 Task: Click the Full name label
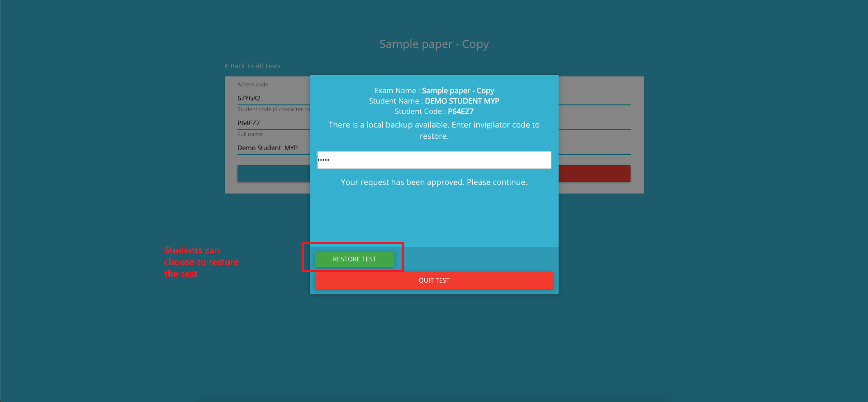coord(250,134)
